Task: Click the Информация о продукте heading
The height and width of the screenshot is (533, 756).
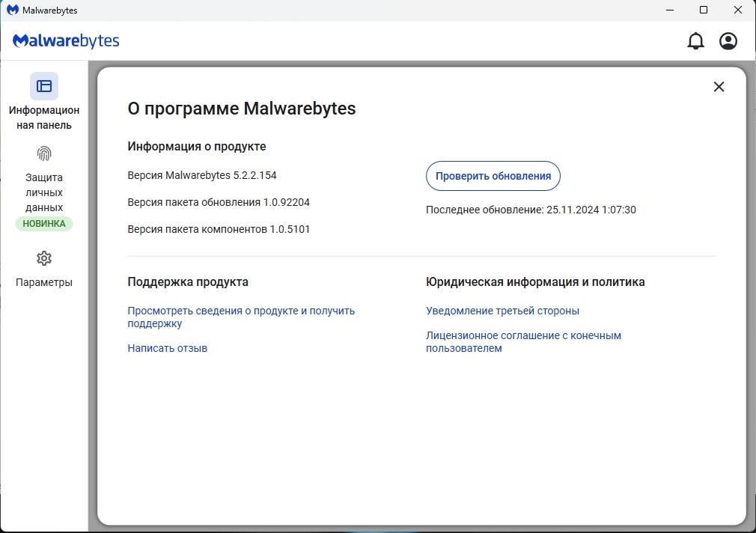Action: coord(197,146)
